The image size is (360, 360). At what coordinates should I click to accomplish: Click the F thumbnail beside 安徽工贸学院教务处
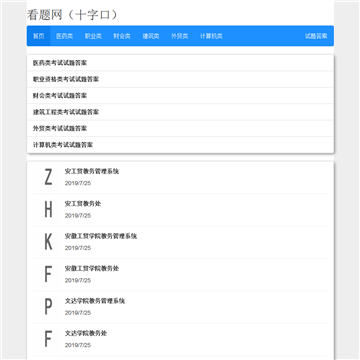coord(48,274)
